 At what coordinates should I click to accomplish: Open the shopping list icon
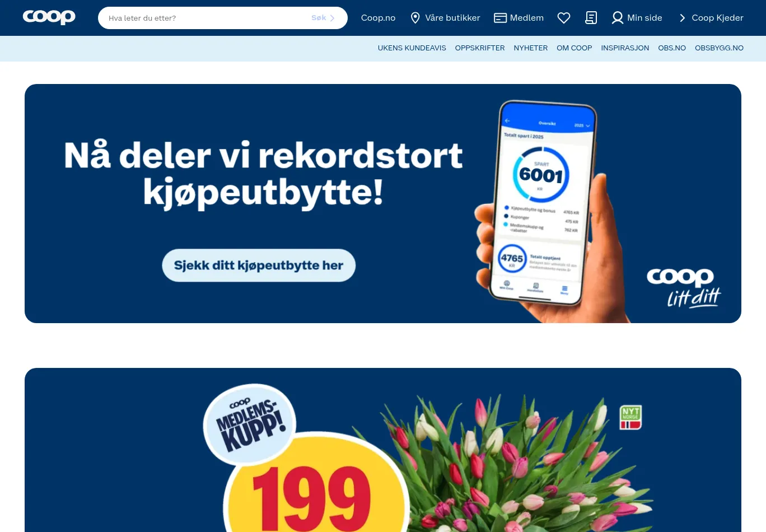591,18
